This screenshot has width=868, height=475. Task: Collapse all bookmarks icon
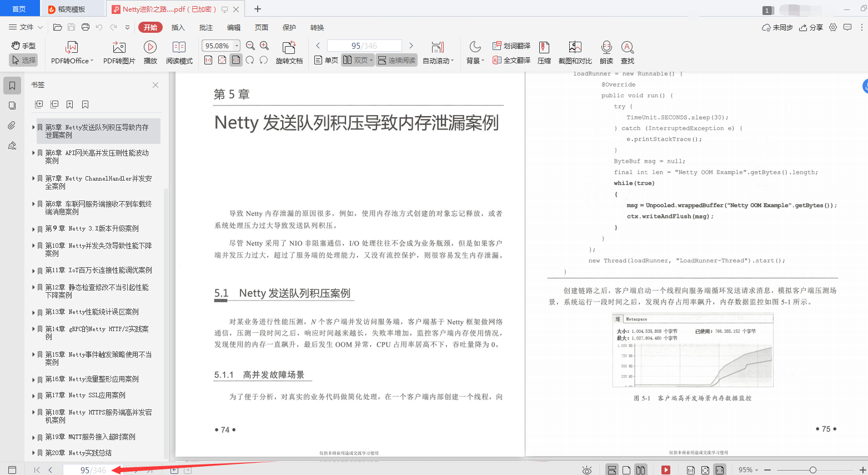(54, 104)
